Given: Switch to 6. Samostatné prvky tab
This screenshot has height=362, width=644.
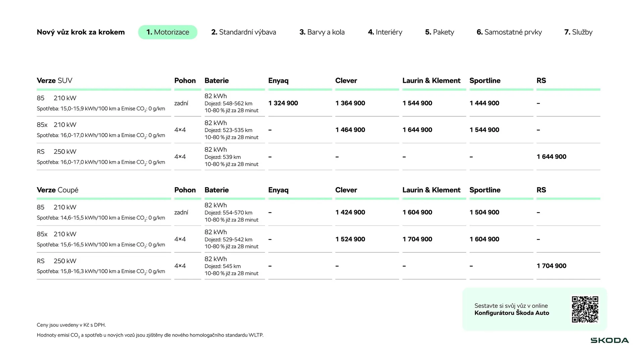Looking at the screenshot, I should point(509,32).
